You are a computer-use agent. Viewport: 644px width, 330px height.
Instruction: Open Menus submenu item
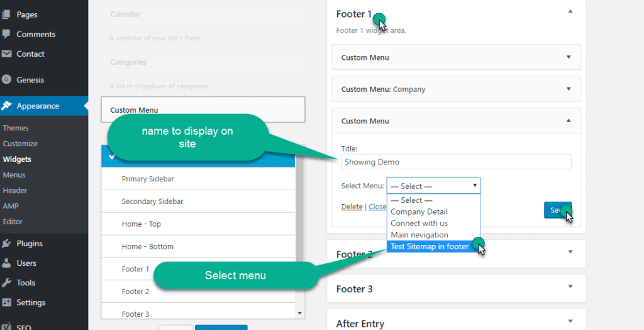14,175
